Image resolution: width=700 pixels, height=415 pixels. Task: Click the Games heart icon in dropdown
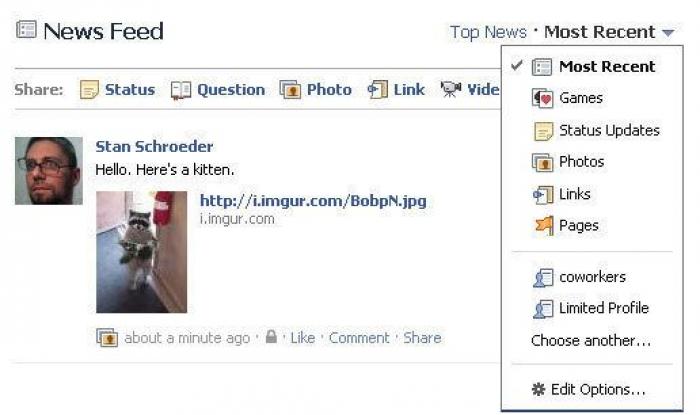[542, 98]
